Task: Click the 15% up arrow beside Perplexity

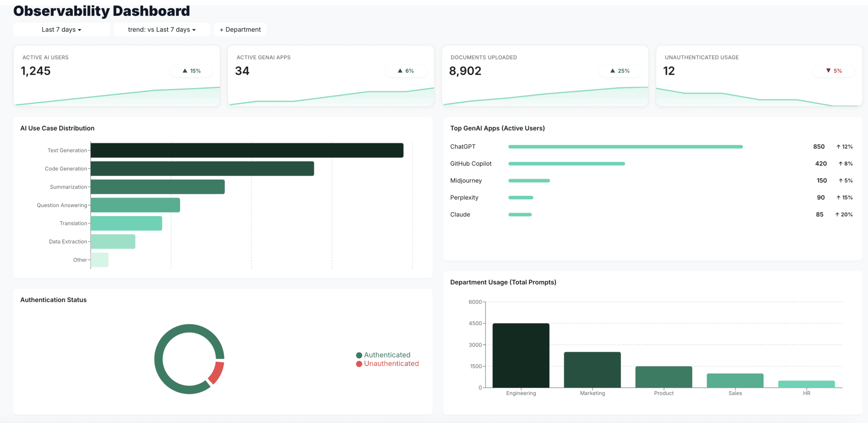Action: (x=844, y=198)
